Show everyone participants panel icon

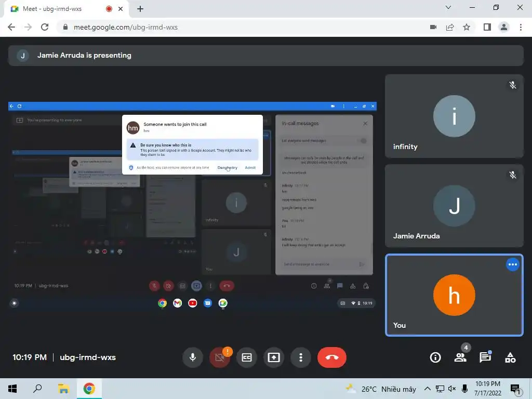click(x=460, y=357)
